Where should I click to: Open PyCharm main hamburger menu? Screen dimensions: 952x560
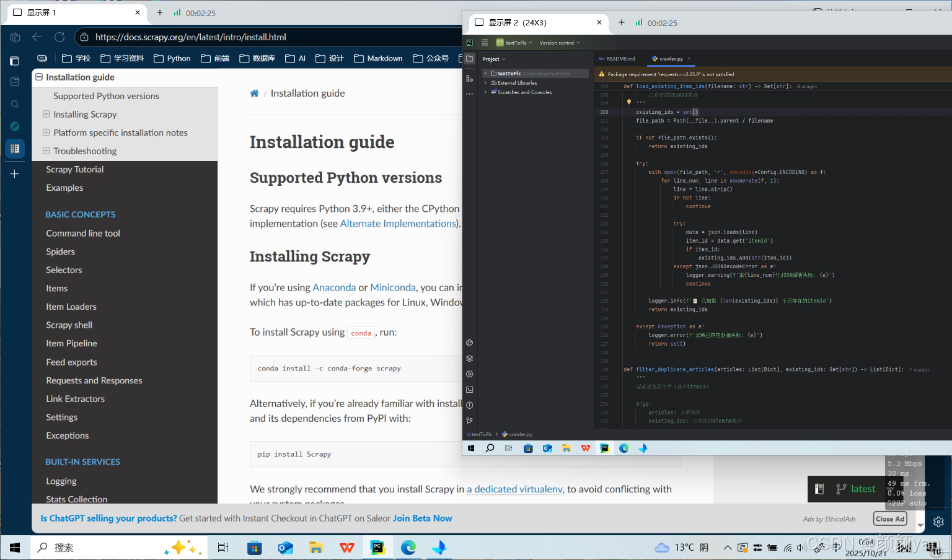tap(485, 43)
